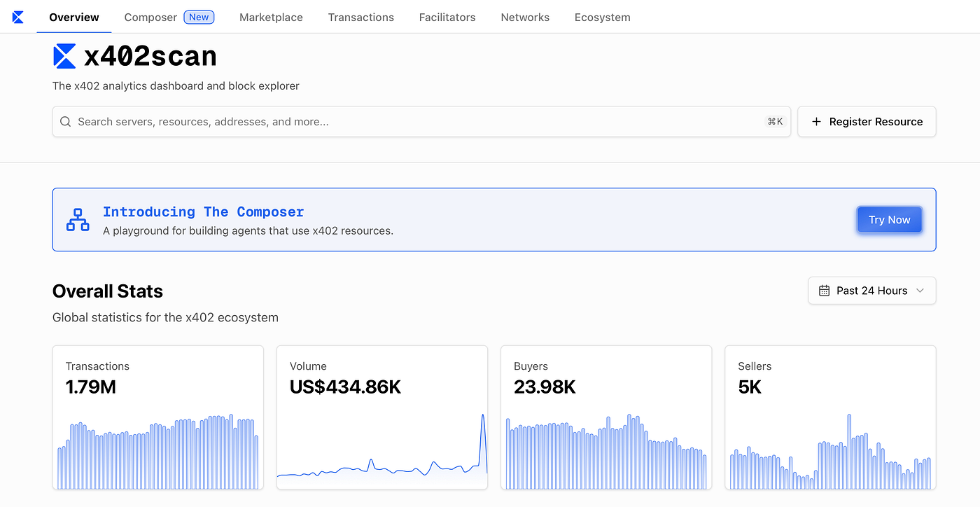Click the x402scan page title text
The width and height of the screenshot is (980, 507).
(x=150, y=56)
